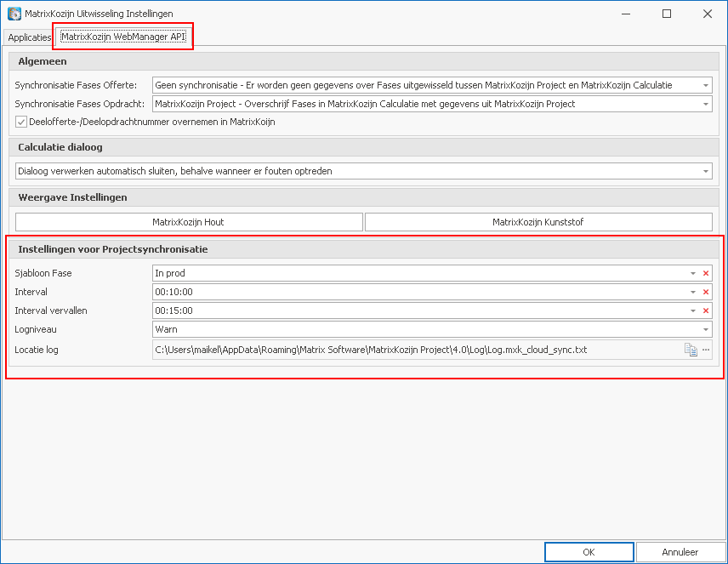
Task: Confirm settings with OK button
Action: [x=589, y=552]
